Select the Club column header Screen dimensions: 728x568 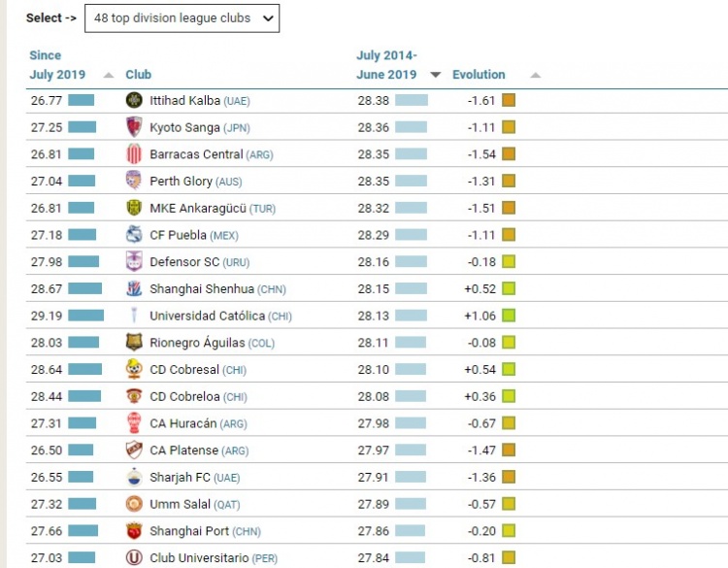pos(139,75)
